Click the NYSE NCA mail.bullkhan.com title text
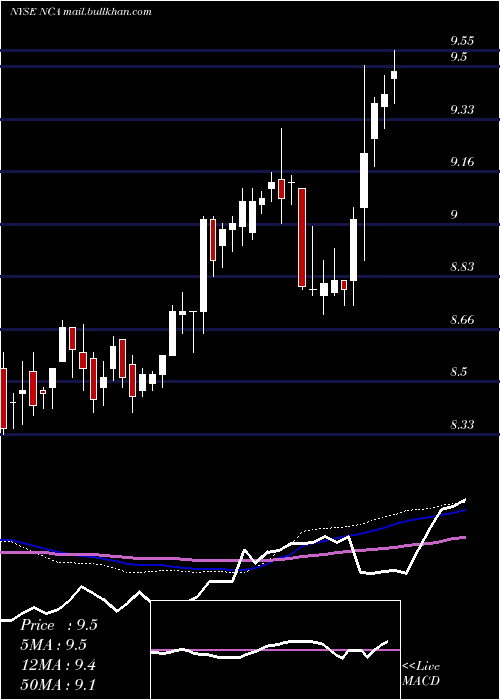This screenshot has width=500, height=700. [81, 12]
